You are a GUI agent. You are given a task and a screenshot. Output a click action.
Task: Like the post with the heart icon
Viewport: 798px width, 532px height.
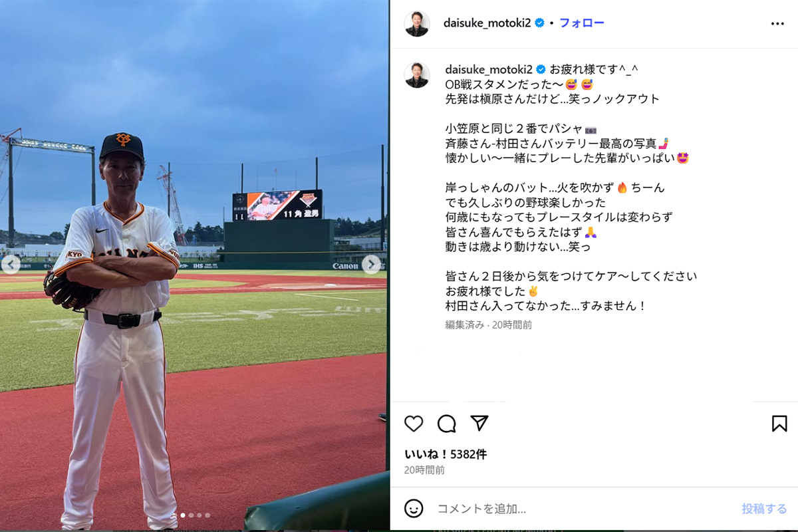tap(414, 424)
